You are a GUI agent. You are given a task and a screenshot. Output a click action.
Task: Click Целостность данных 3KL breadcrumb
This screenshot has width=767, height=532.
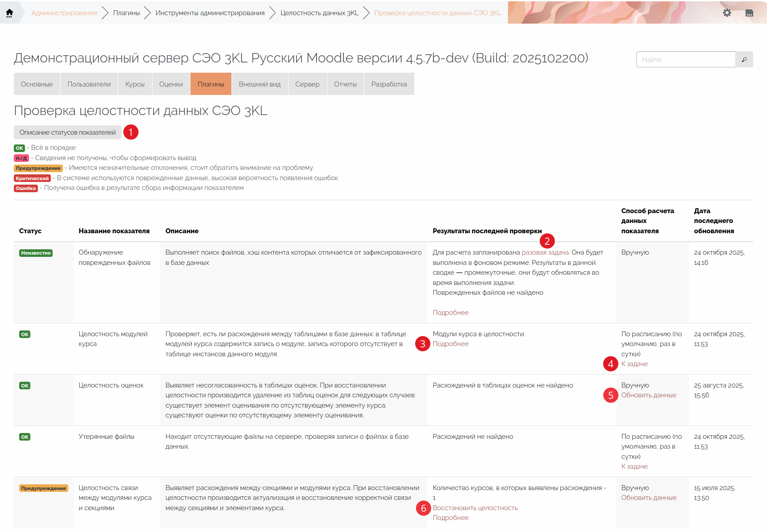[319, 13]
